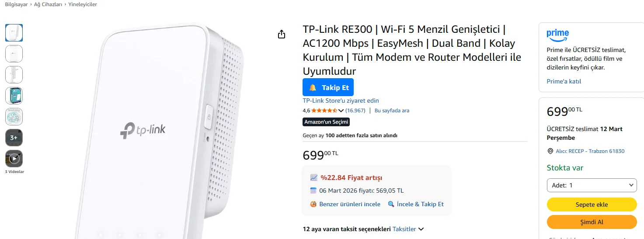This screenshot has height=239, width=644.
Task: Open the Adet quantity dropdown
Action: click(592, 185)
